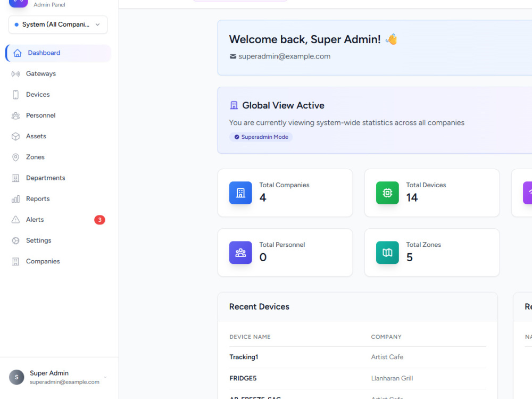Open the Total Companies stat card
Image resolution: width=532 pixels, height=399 pixels.
point(285,193)
